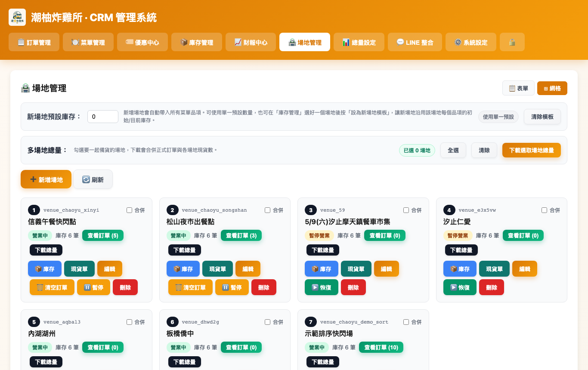This screenshot has width=588, height=370.
Task: Click the 清除模板 button
Action: (542, 117)
